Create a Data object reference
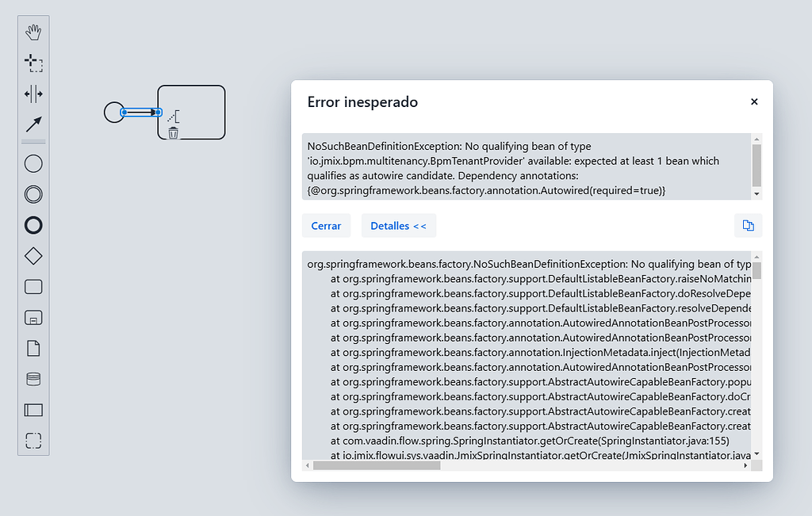 coord(33,348)
